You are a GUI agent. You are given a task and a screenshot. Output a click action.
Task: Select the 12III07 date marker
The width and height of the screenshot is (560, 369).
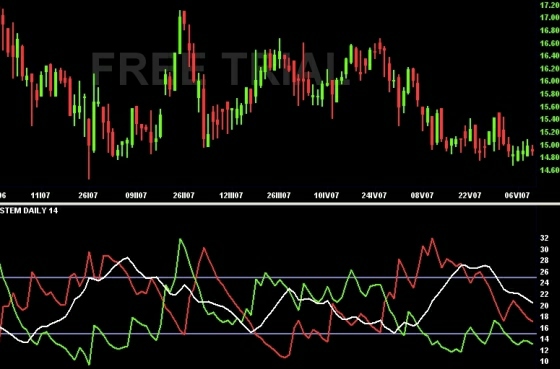coord(231,195)
